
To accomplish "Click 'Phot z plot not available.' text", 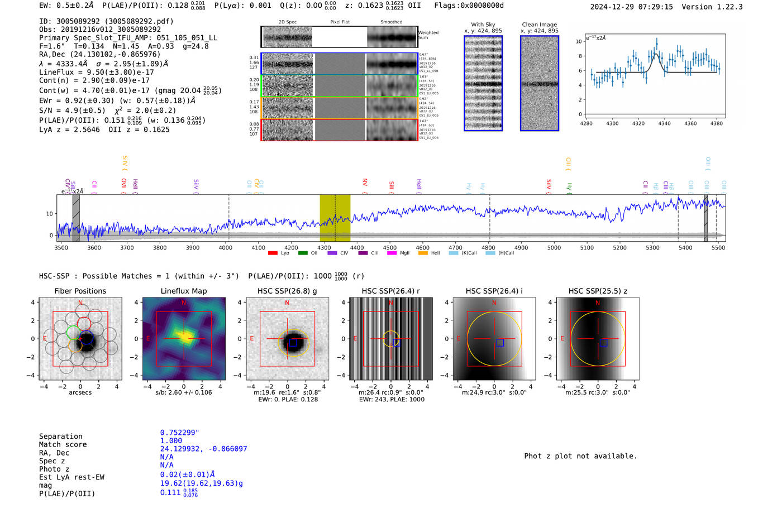I will (580, 456).
